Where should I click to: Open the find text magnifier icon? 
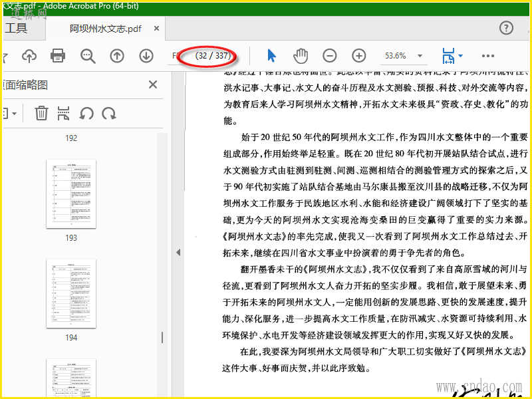tap(88, 56)
